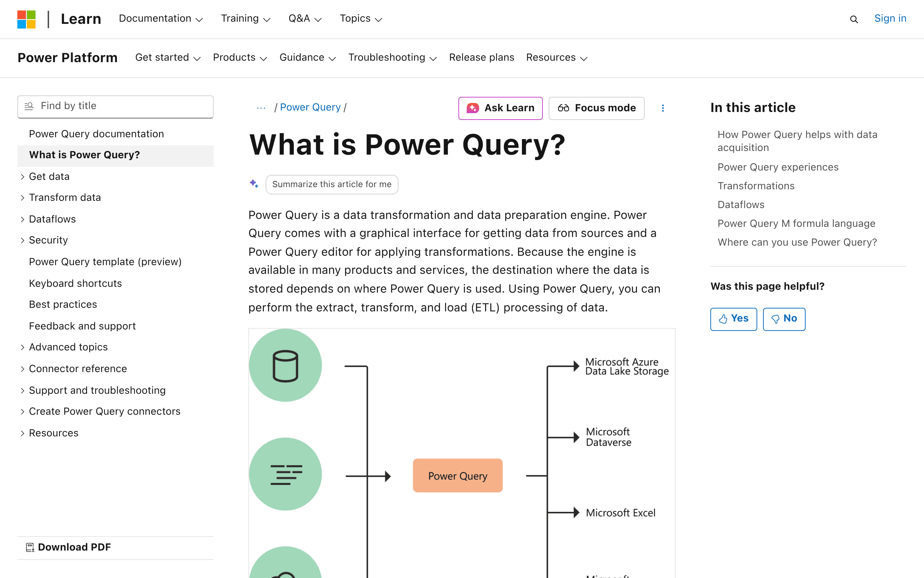Open Power Query template (preview)

point(105,262)
